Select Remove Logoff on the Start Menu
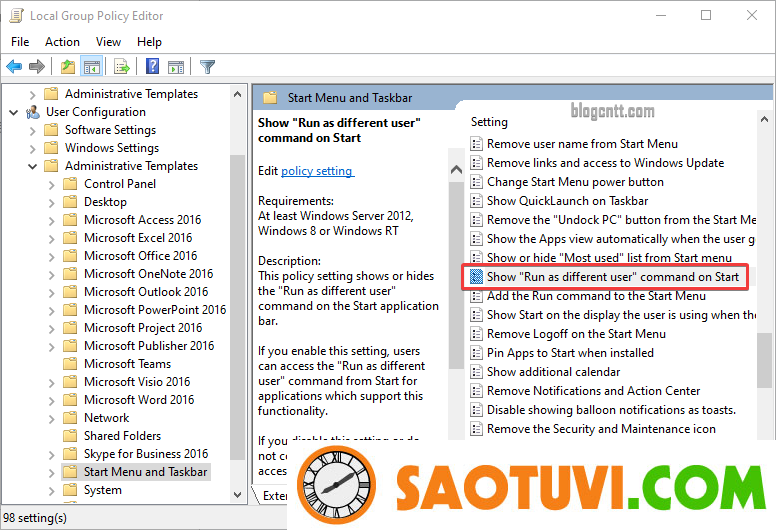 click(x=576, y=334)
